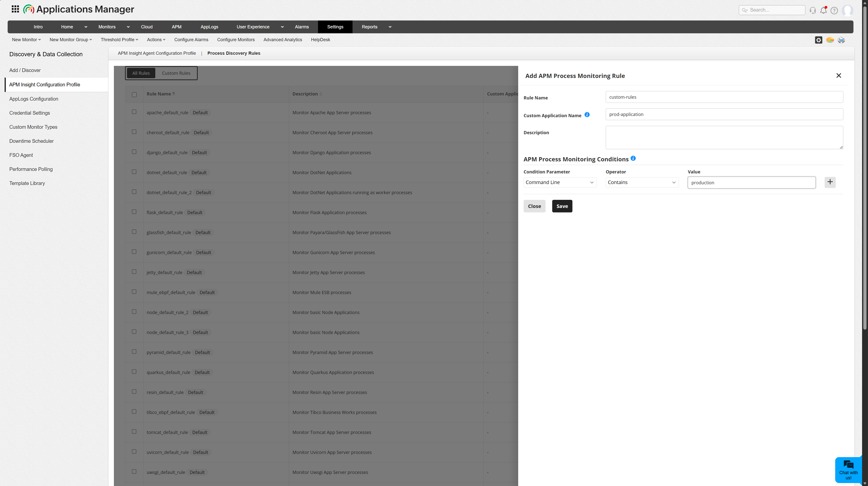Expand the Monitors menu arrow

tap(128, 27)
